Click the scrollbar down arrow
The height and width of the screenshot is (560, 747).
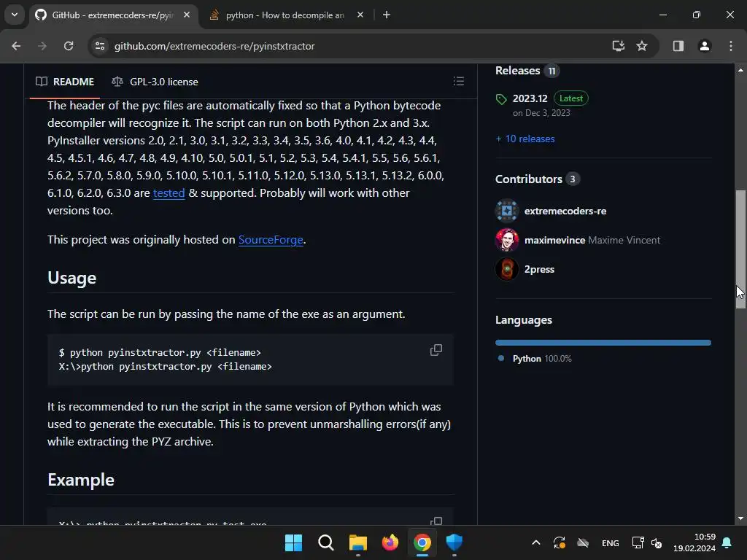pos(740,518)
